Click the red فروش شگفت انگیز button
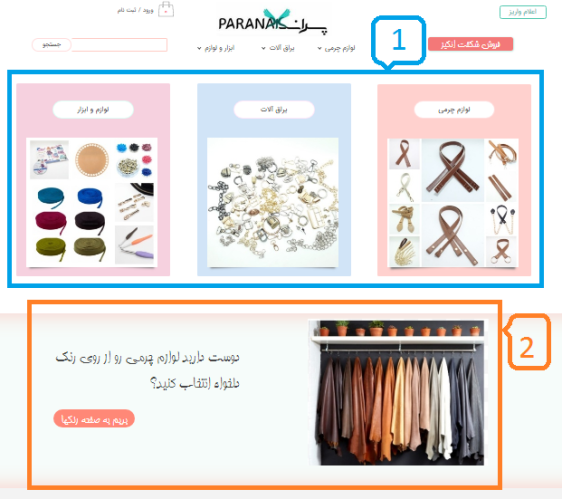This screenshot has height=499, width=562. (x=470, y=44)
